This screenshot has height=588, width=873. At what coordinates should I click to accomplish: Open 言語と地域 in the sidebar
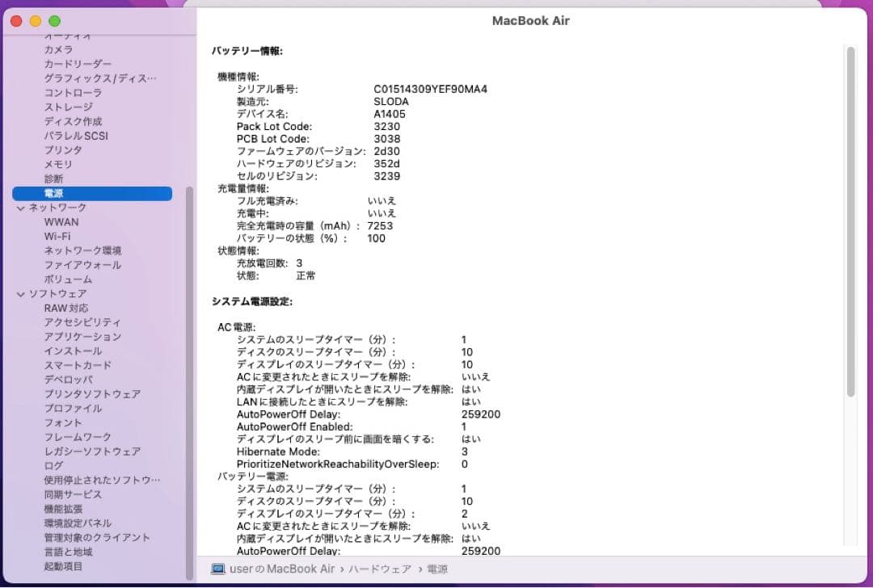(x=68, y=552)
